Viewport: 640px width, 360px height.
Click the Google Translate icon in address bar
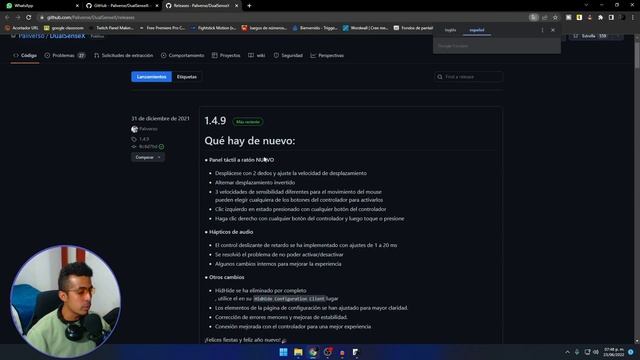(x=533, y=18)
